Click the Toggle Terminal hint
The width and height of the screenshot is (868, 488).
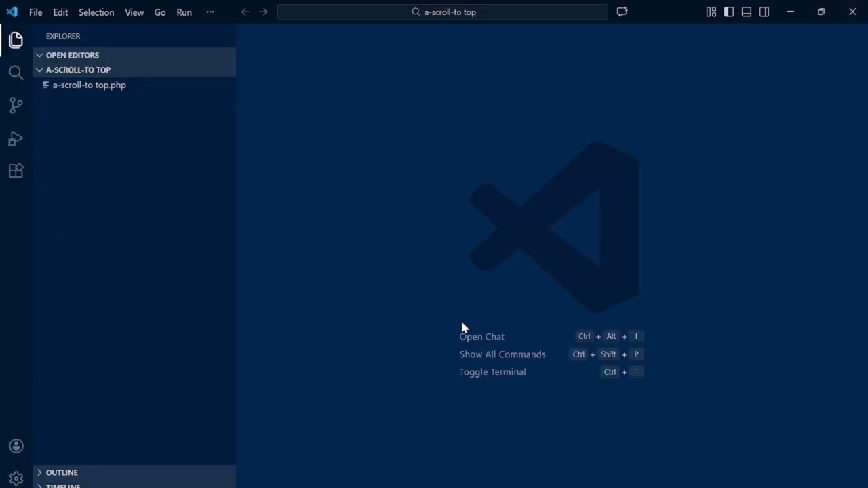(492, 371)
